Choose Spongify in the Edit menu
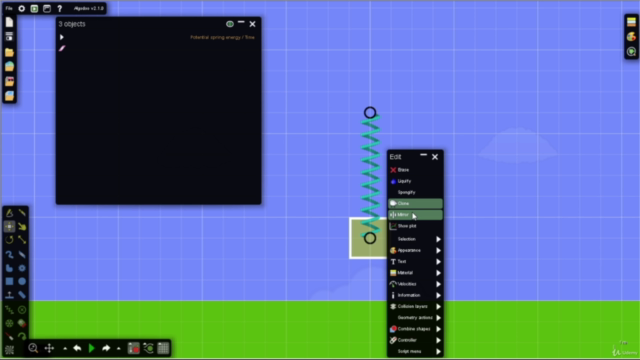Viewport: 640px width, 360px height. coord(415,192)
